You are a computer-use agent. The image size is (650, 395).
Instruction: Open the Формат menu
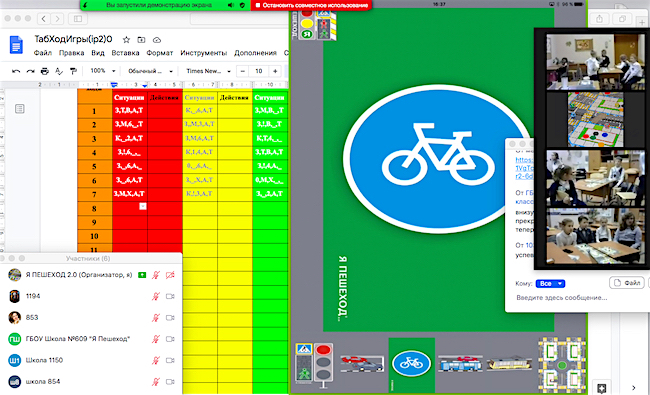coord(160,53)
